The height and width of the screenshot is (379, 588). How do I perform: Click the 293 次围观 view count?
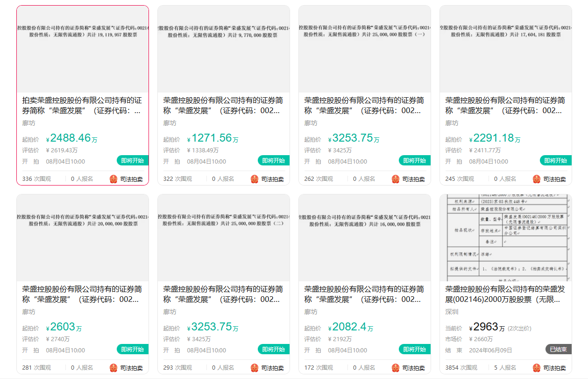(177, 368)
